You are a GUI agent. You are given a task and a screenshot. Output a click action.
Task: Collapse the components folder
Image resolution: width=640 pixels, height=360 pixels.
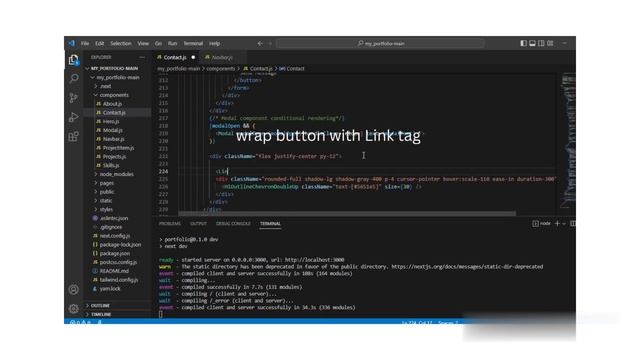tap(114, 95)
